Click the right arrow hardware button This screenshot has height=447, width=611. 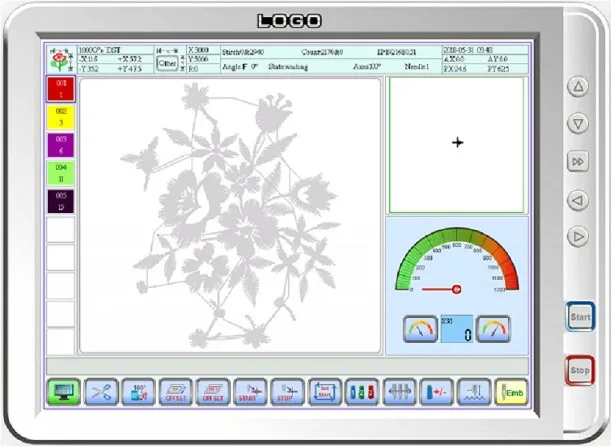pos(578,237)
